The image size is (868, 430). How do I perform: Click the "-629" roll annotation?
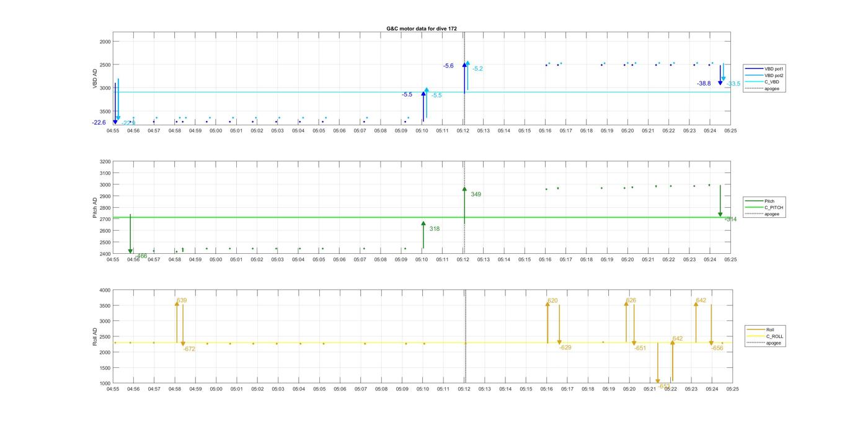pos(565,347)
